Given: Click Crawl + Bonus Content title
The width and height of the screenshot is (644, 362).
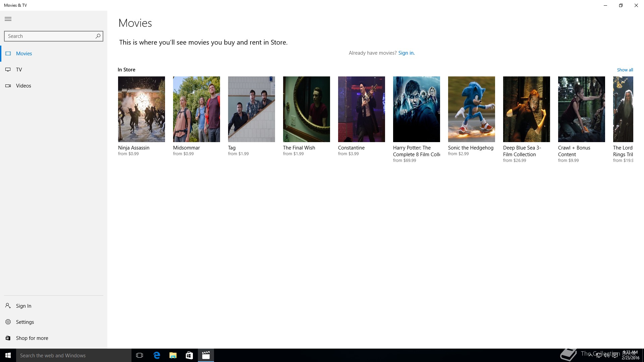Looking at the screenshot, I should coord(574,151).
